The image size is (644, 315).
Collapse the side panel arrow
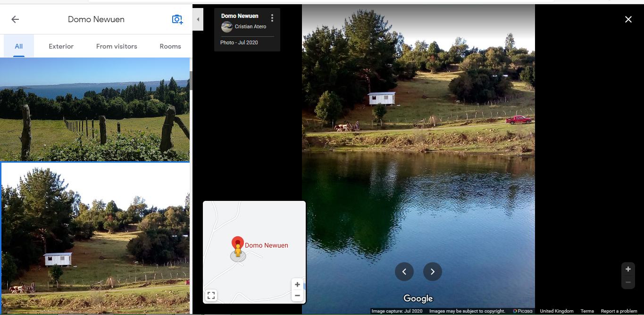pyautogui.click(x=198, y=19)
